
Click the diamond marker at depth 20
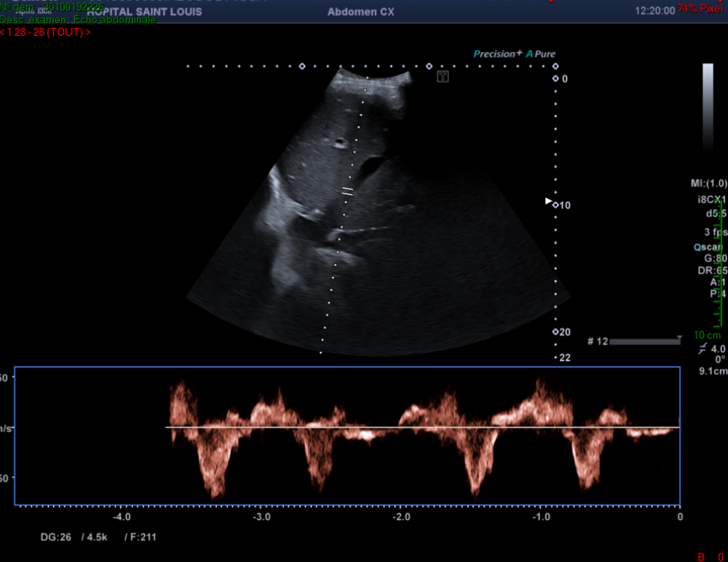555,332
